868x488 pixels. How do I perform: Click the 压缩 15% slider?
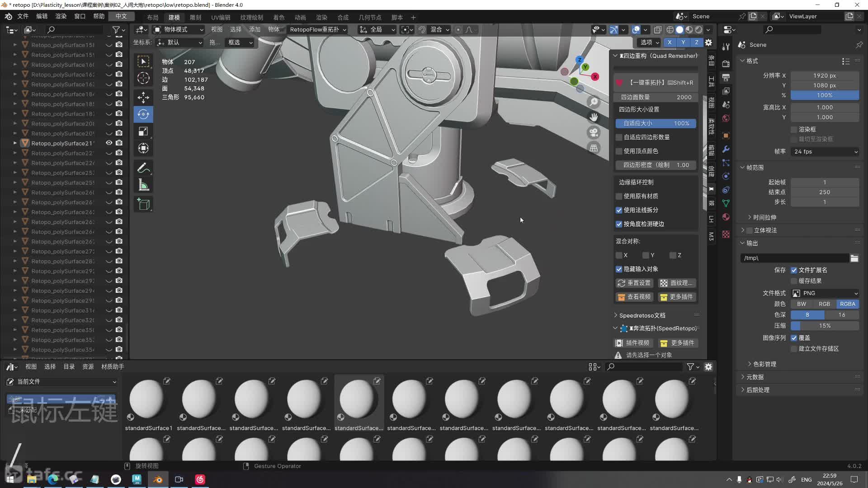coord(825,326)
